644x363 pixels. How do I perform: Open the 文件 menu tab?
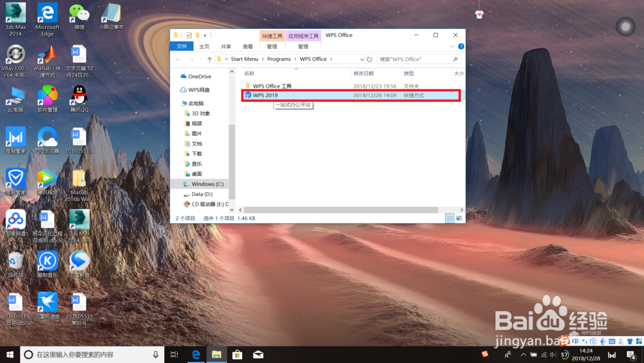[x=182, y=46]
